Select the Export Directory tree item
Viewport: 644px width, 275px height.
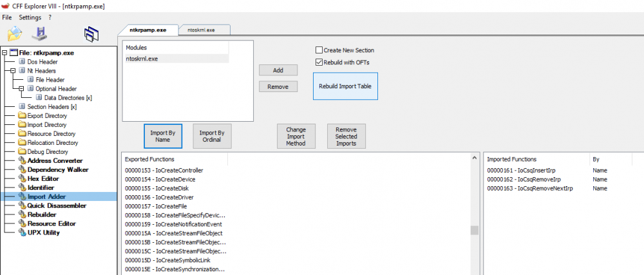tap(46, 115)
